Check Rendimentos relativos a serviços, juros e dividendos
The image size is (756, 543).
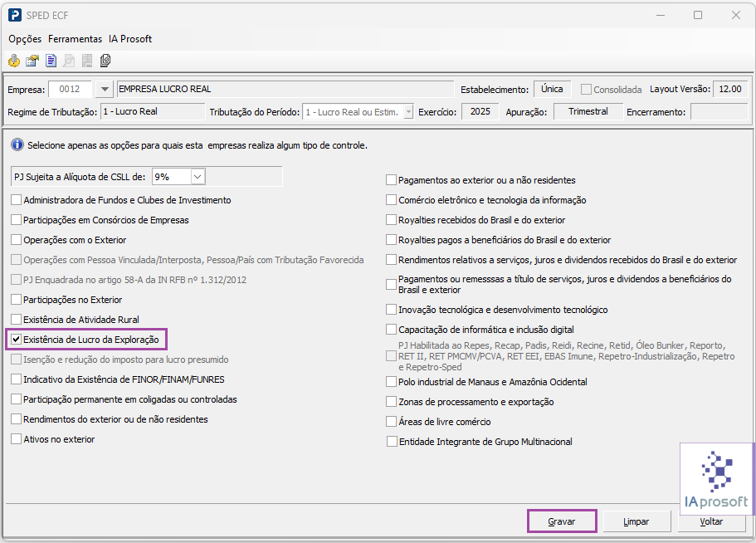(391, 259)
